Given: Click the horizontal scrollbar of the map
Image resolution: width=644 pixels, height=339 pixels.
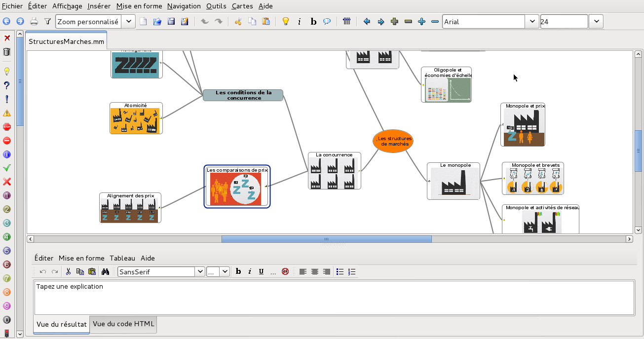Looking at the screenshot, I should tap(326, 239).
